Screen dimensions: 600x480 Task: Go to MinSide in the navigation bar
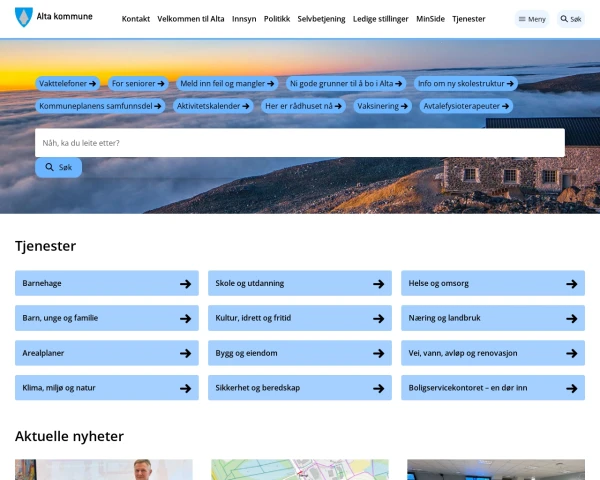[430, 19]
